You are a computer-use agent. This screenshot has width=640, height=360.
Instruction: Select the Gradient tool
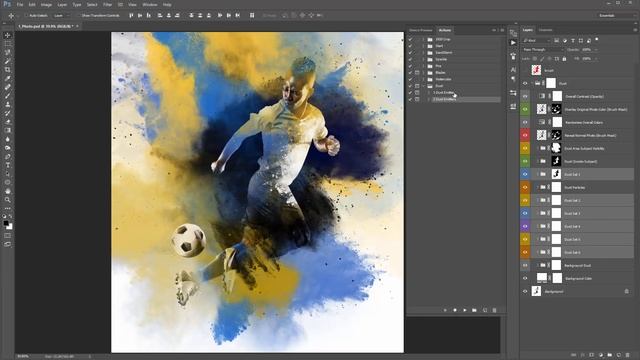point(7,130)
